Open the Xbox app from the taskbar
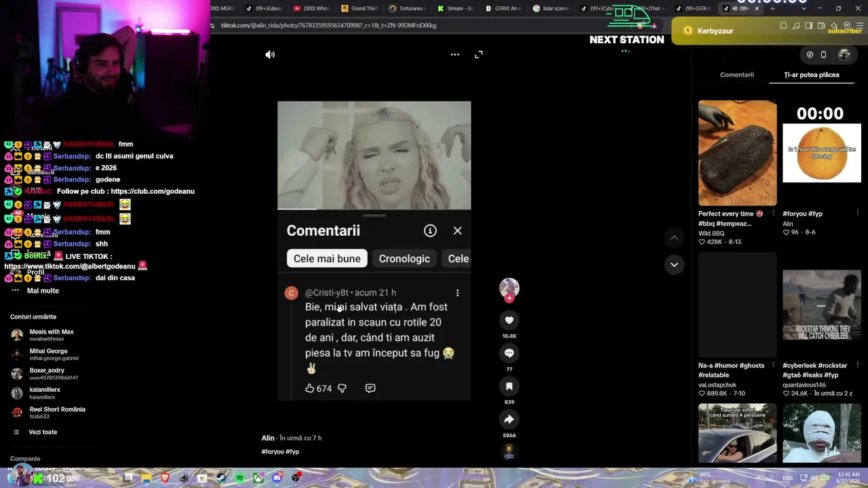This screenshot has height=488, width=868. [258, 479]
